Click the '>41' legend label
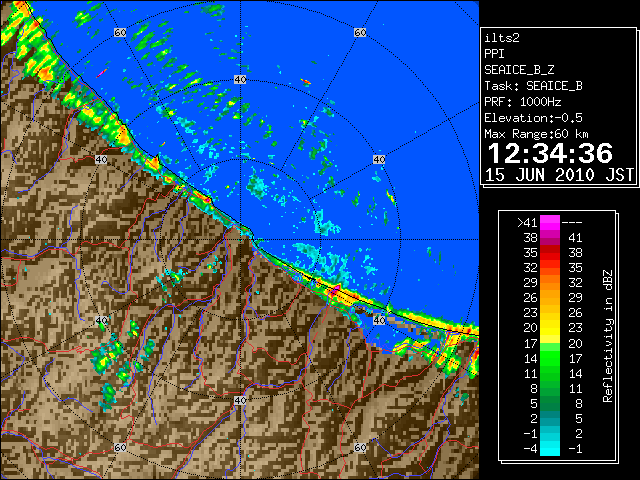Viewport: 640px width, 480px height. tap(527, 223)
